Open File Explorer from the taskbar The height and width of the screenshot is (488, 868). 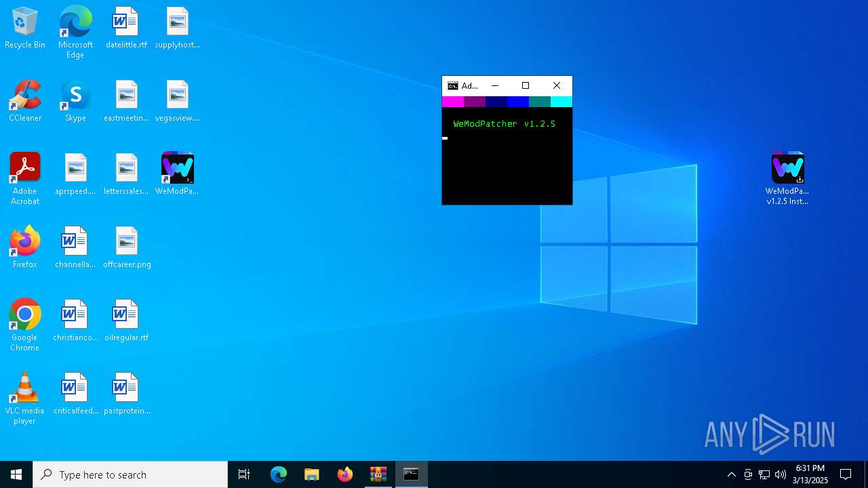coord(311,474)
